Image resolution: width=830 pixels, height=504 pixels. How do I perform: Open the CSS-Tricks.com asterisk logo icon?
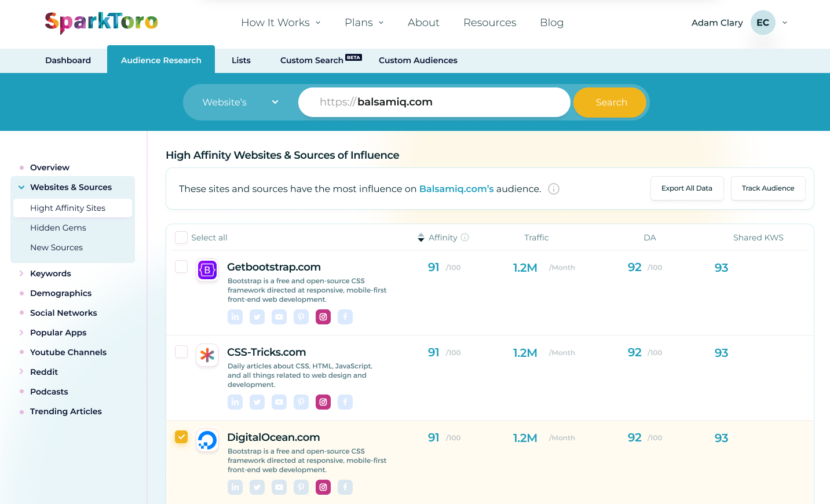pyautogui.click(x=207, y=355)
